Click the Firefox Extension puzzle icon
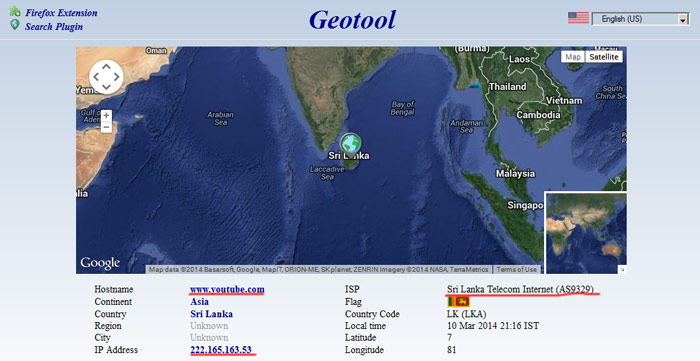This screenshot has width=700, height=361. (15, 11)
